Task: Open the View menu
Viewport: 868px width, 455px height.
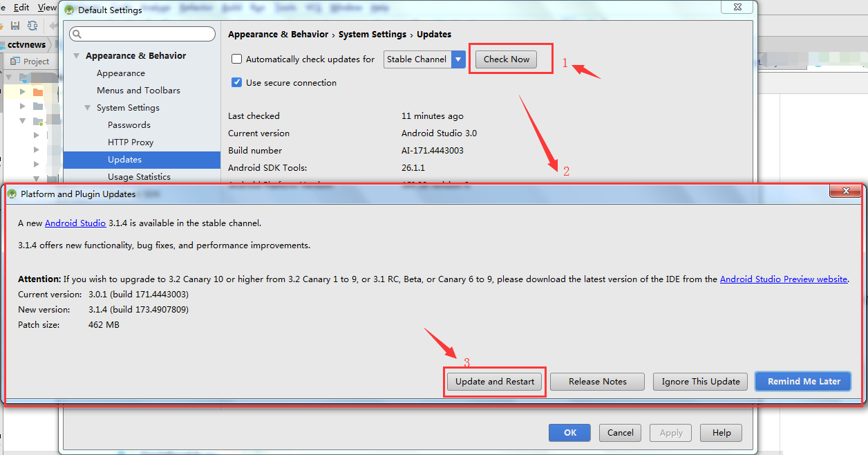Action: [46, 7]
